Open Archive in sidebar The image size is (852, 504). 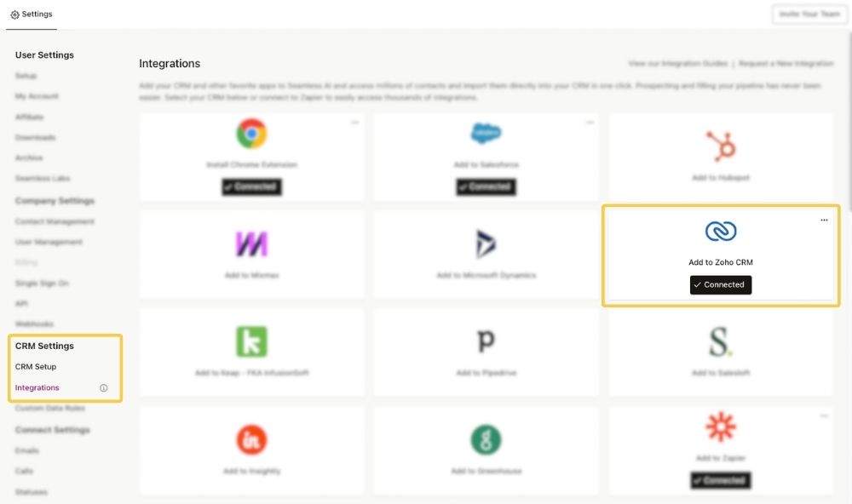coord(29,157)
